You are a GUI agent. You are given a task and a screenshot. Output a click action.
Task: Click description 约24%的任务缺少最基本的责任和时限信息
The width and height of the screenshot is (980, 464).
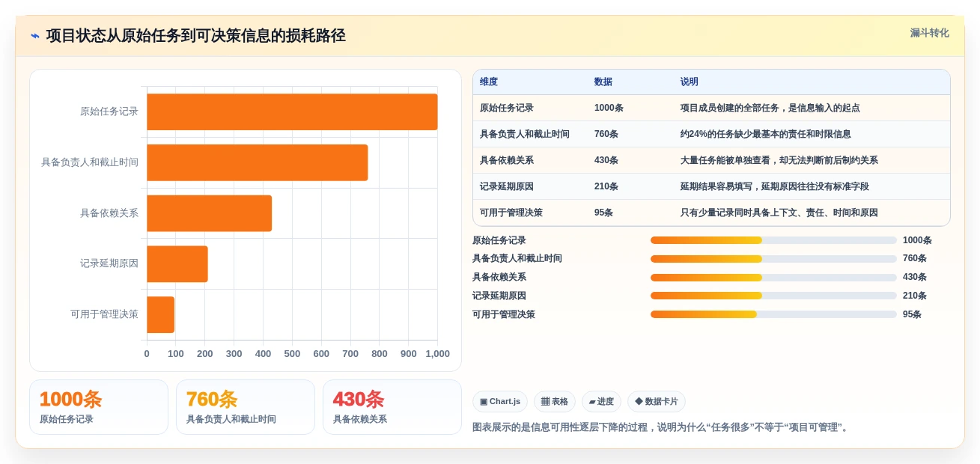pos(766,134)
